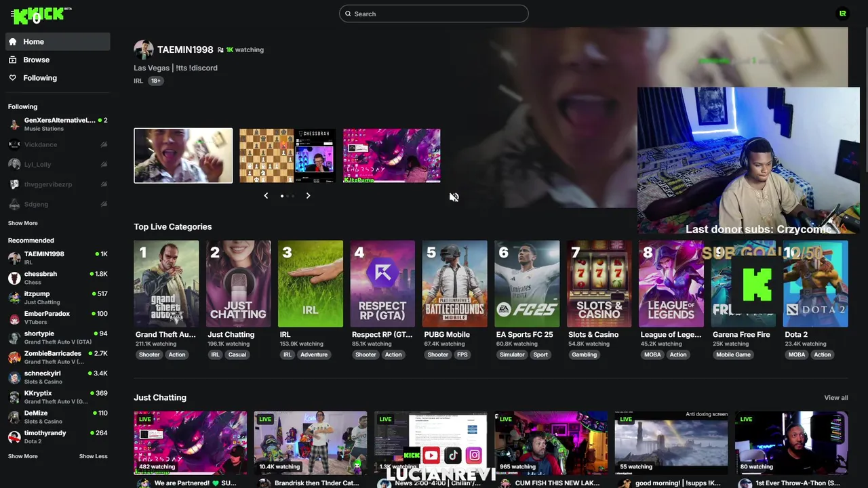The width and height of the screenshot is (868, 488).
Task: Expand followed channels with Show More
Action: [23, 223]
